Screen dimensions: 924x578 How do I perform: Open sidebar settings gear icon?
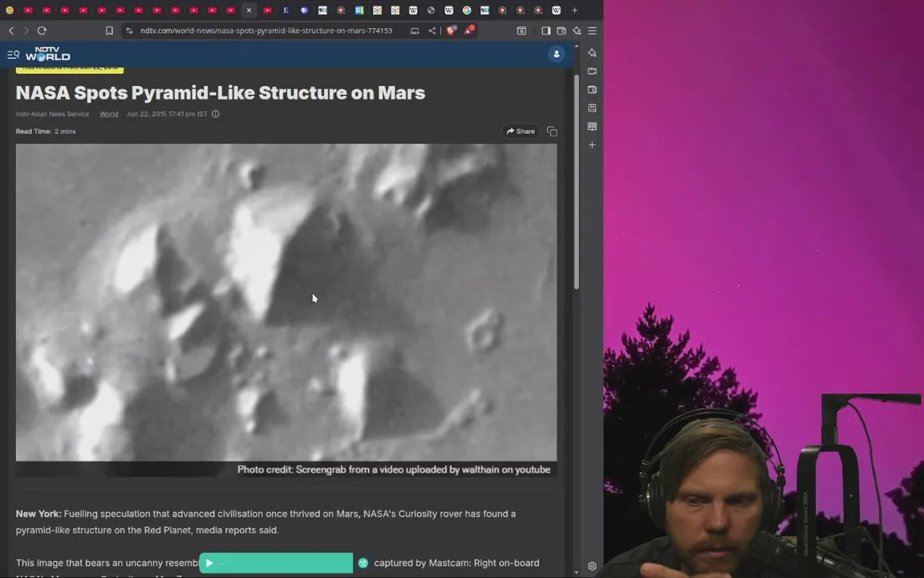[x=592, y=566]
